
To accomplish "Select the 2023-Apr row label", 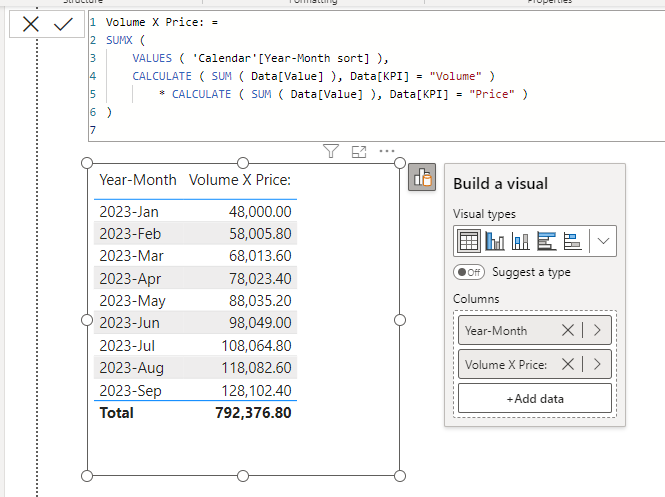I will point(130,279).
